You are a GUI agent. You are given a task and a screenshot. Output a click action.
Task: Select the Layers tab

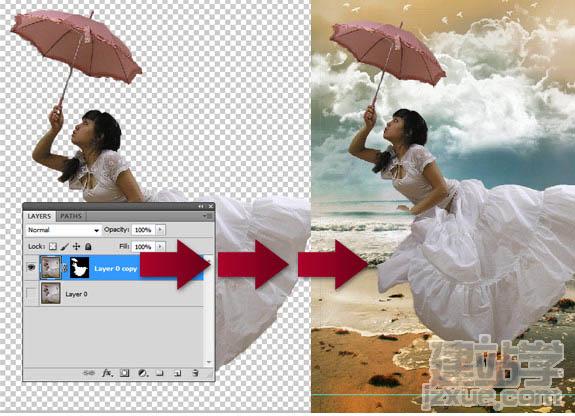pos(40,216)
